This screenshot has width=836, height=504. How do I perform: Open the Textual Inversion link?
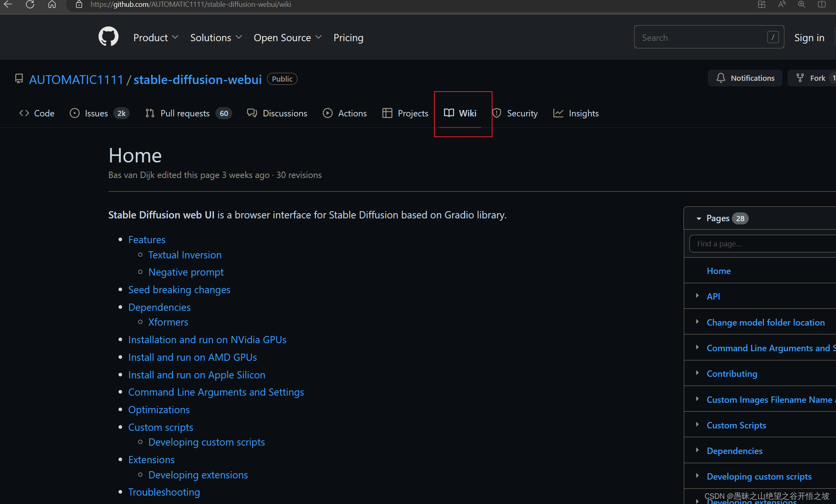tap(185, 255)
